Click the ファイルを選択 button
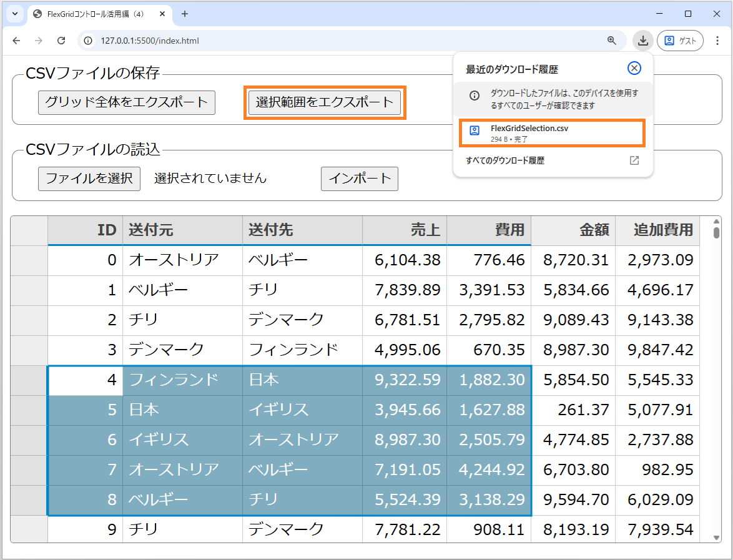 coord(89,179)
